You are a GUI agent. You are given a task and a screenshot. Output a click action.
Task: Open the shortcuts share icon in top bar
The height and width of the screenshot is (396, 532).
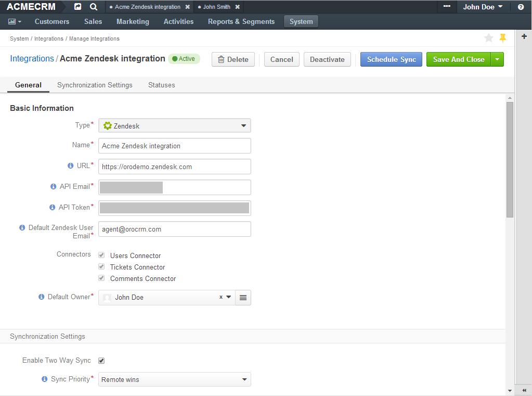coord(77,7)
